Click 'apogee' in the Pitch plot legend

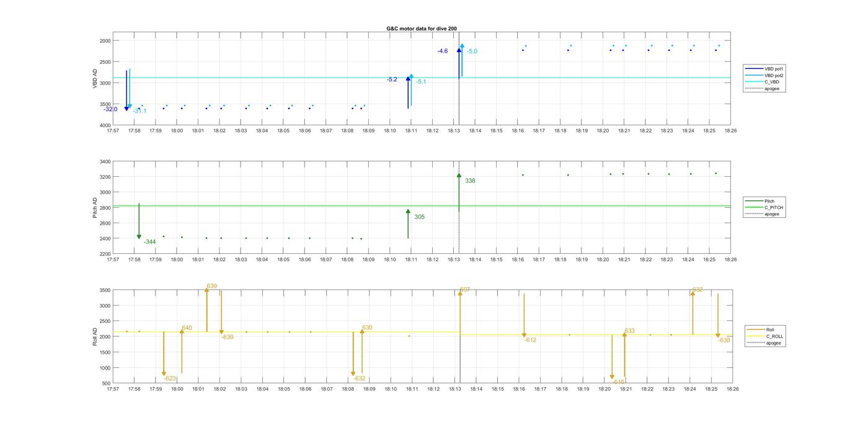(x=771, y=214)
